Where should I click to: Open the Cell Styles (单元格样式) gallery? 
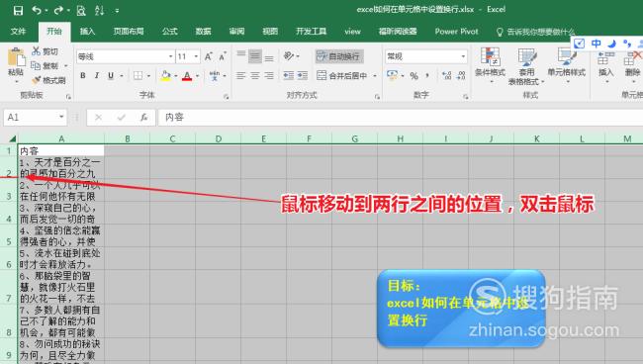click(566, 65)
